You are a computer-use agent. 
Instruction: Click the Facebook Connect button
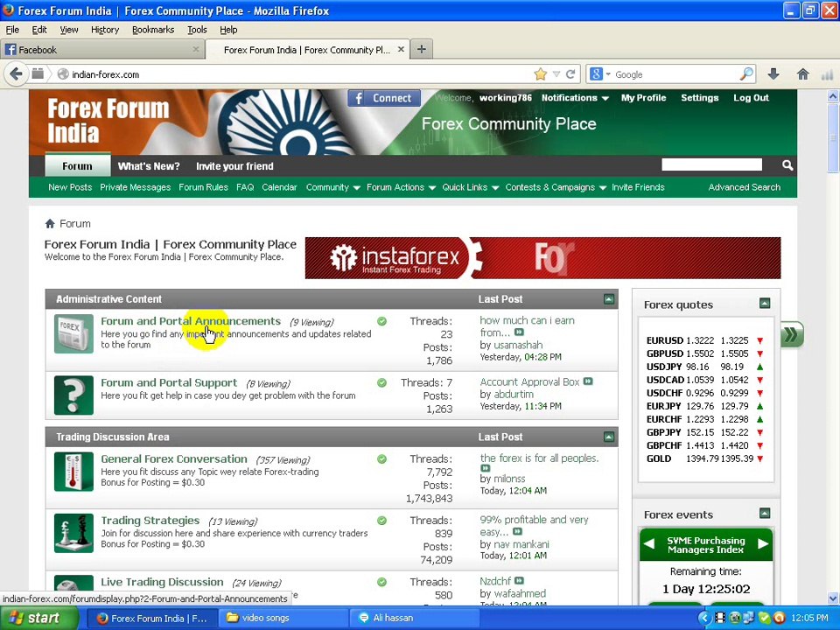(383, 98)
